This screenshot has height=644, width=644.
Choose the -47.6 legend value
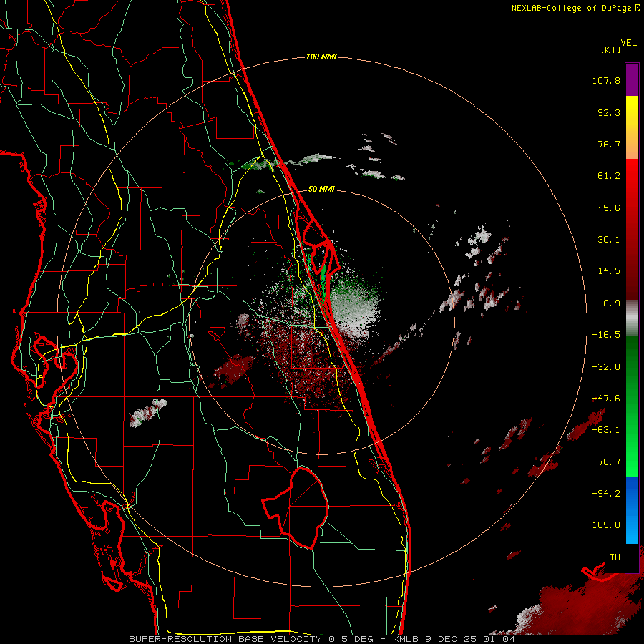click(606, 399)
